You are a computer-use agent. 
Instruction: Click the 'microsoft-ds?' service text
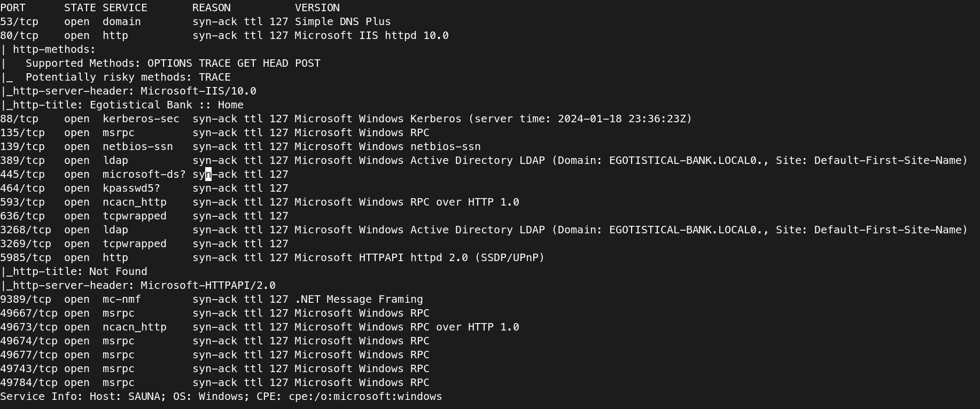pyautogui.click(x=144, y=175)
